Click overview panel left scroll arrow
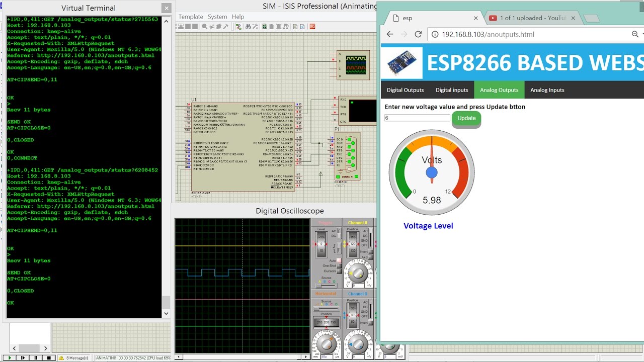This screenshot has height=362, width=644. click(x=14, y=348)
